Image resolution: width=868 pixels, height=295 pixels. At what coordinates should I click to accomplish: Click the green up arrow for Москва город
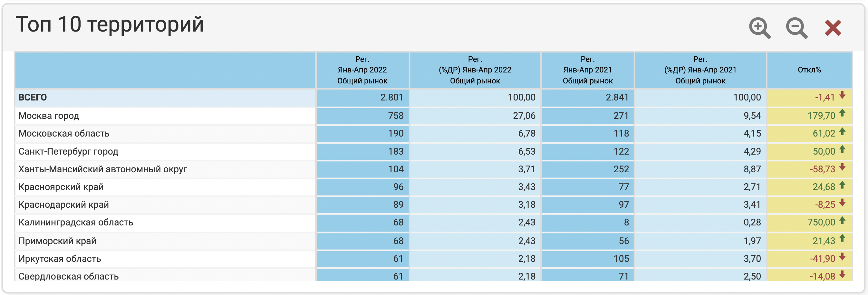pyautogui.click(x=842, y=113)
